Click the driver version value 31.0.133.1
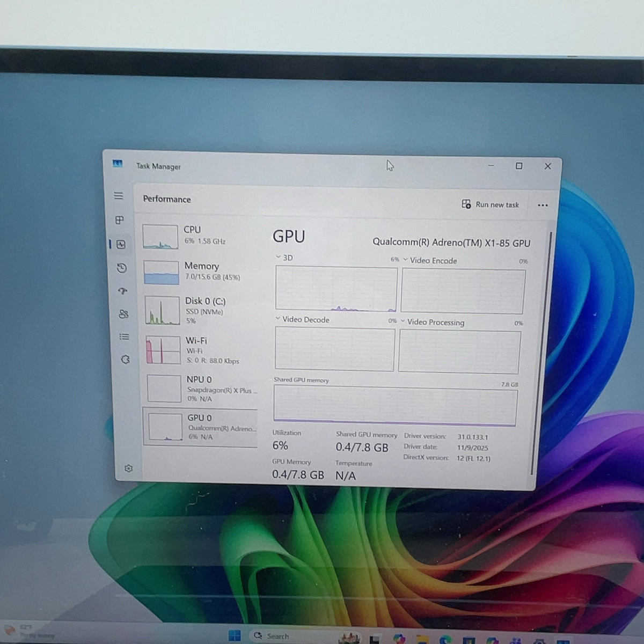This screenshot has height=644, width=644. pyautogui.click(x=473, y=437)
